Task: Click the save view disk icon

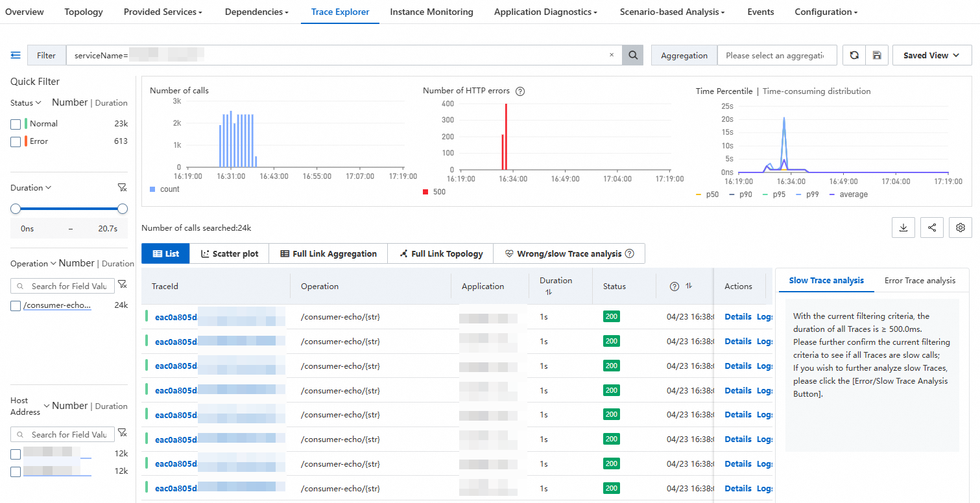Action: click(876, 56)
